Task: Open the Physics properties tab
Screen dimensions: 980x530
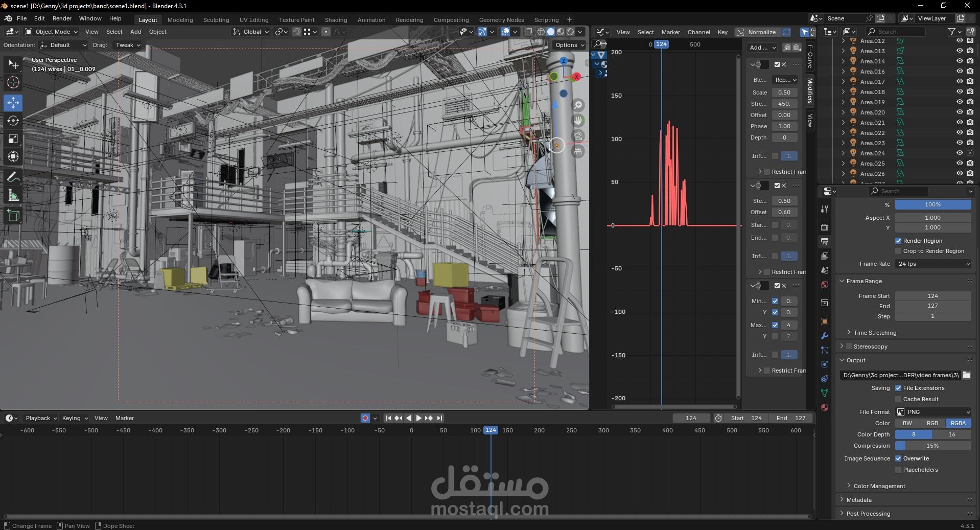Action: tap(825, 364)
